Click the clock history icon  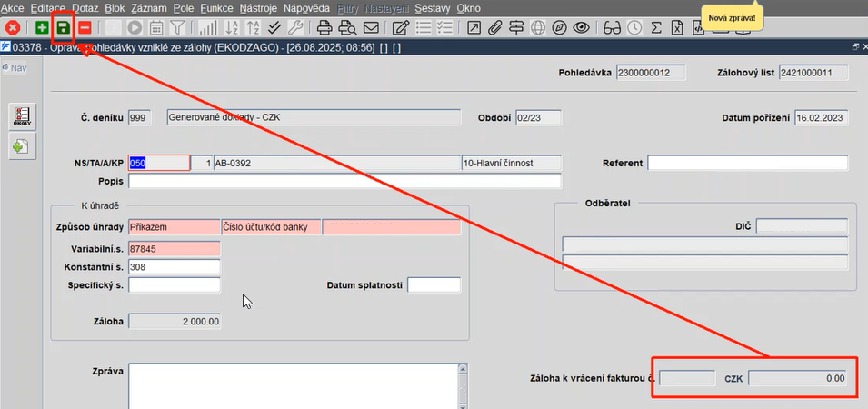(634, 27)
